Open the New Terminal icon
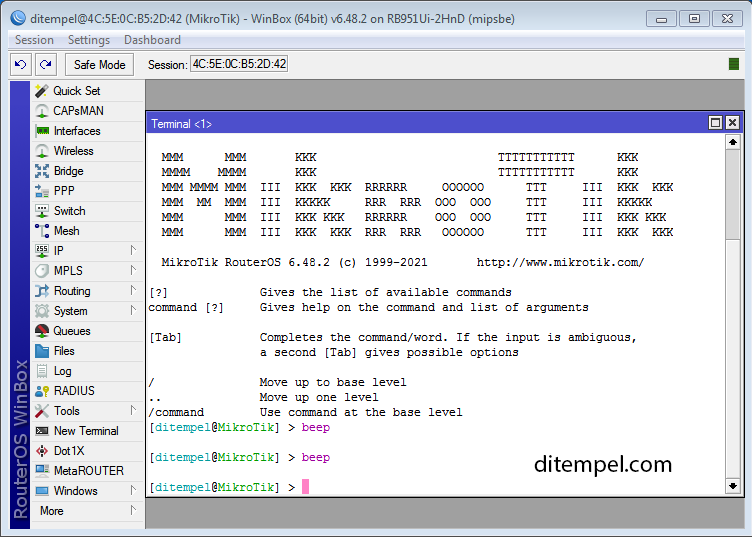 click(x=42, y=431)
